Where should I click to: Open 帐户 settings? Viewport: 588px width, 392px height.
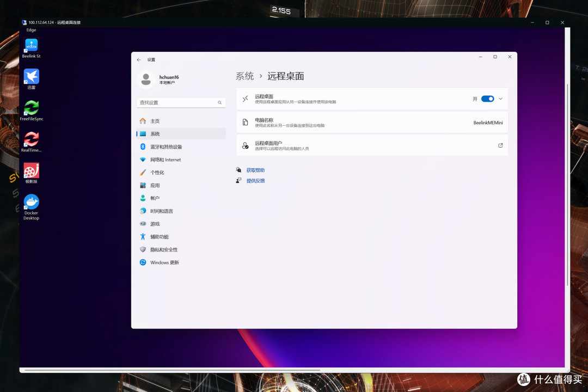[x=181, y=198]
